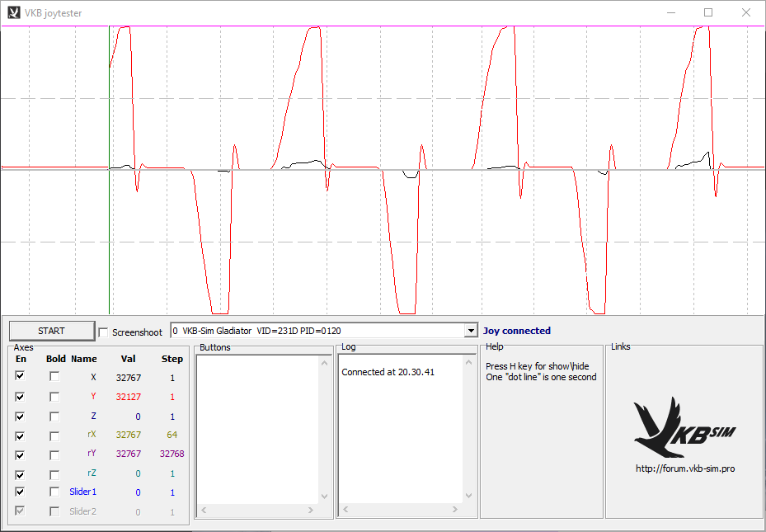The height and width of the screenshot is (532, 766).
Task: Click the Y axis value 32127
Action: [x=129, y=397]
